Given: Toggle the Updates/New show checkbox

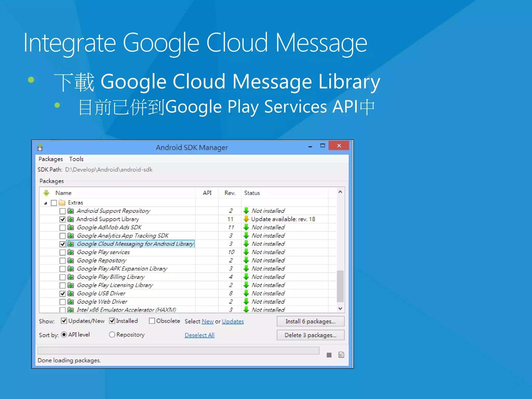Looking at the screenshot, I should click(x=64, y=321).
